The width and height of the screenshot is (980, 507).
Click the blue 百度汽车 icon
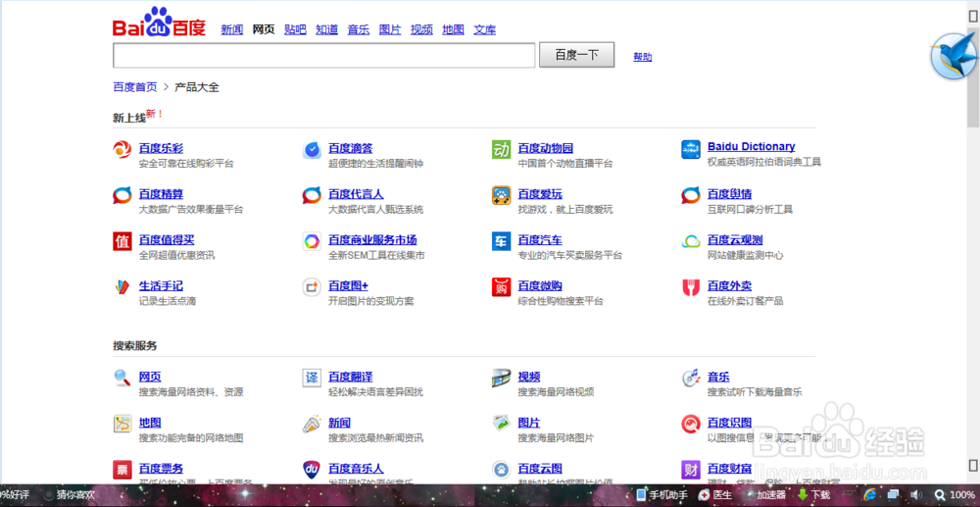[x=501, y=241]
